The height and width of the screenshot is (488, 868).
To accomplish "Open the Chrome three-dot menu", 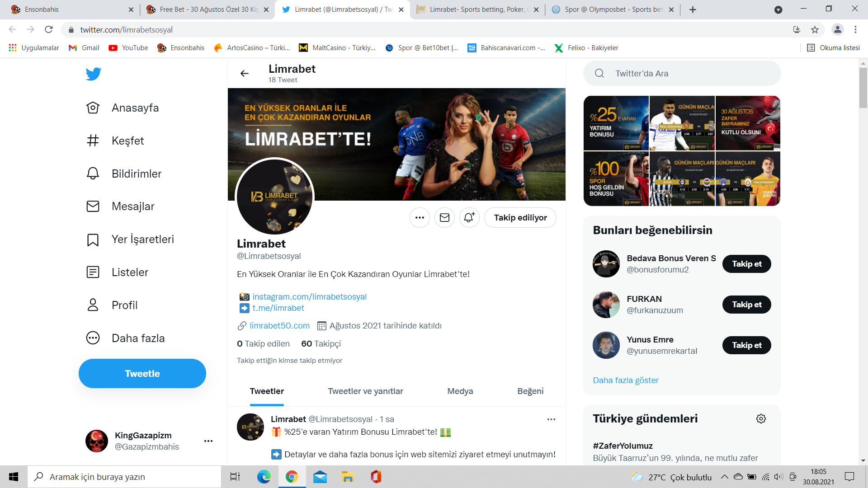I will coord(855,30).
